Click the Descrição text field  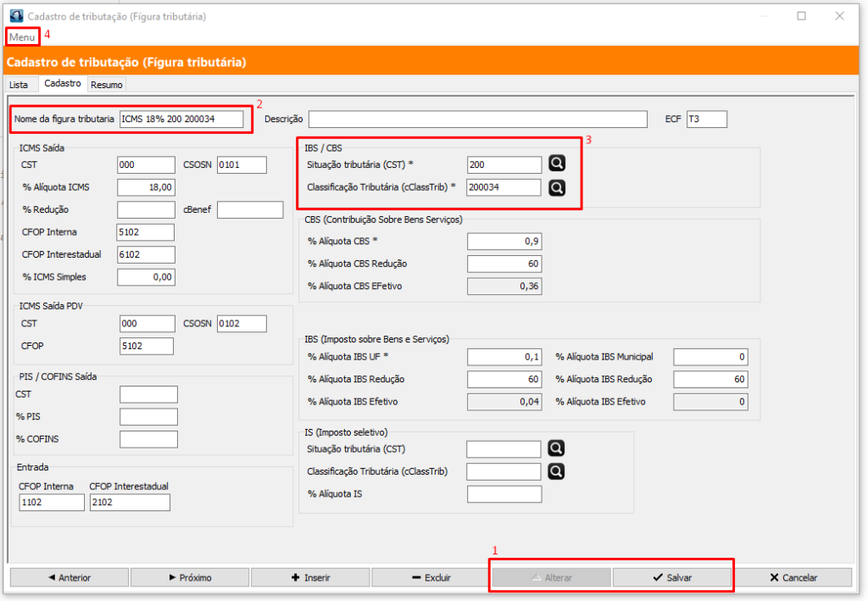[x=476, y=120]
